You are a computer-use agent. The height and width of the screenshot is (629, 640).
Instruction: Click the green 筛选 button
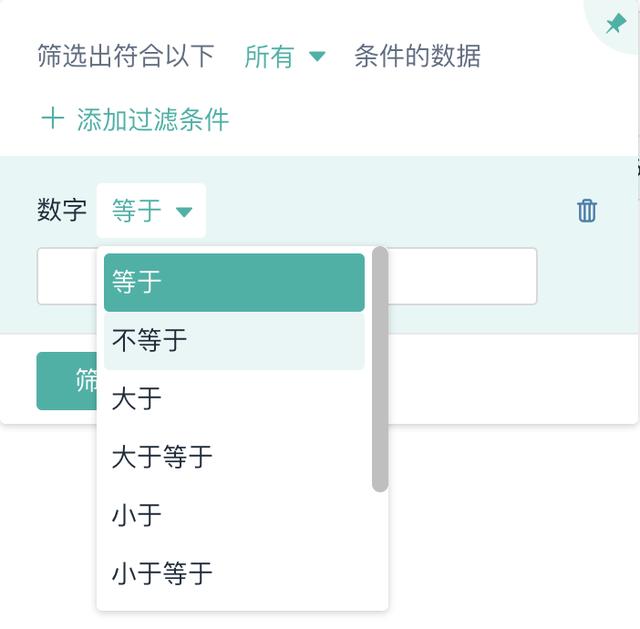tap(66, 381)
